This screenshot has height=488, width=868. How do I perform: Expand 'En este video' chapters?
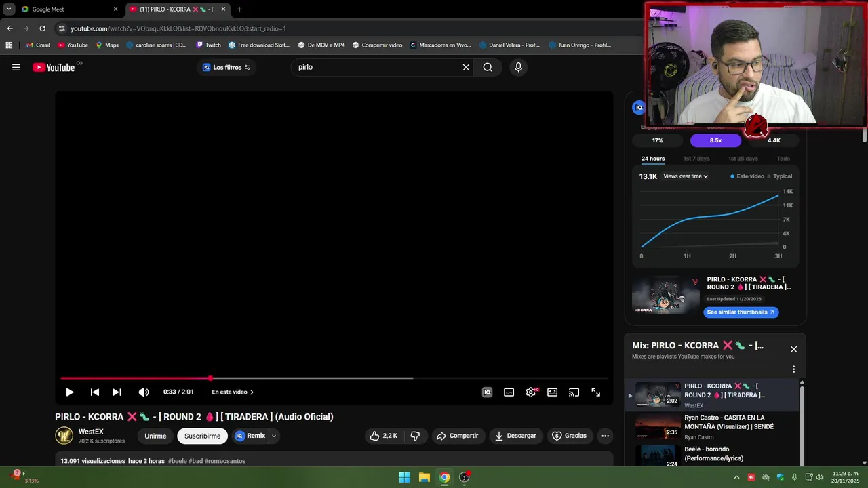(233, 392)
